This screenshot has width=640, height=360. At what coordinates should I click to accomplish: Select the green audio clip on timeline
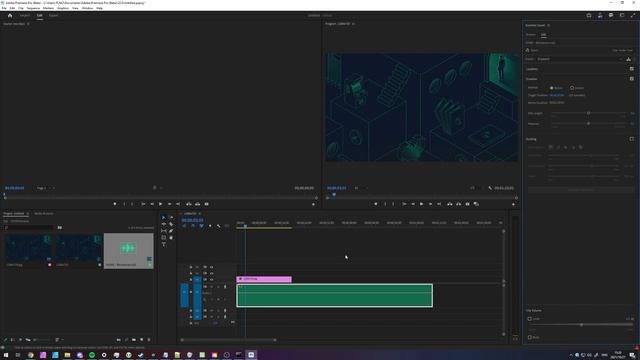335,296
